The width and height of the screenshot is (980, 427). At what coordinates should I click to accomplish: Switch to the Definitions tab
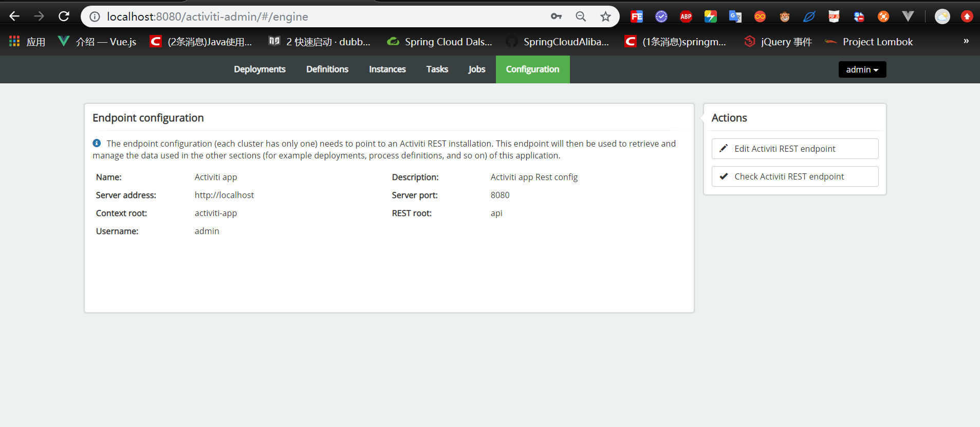pyautogui.click(x=327, y=69)
